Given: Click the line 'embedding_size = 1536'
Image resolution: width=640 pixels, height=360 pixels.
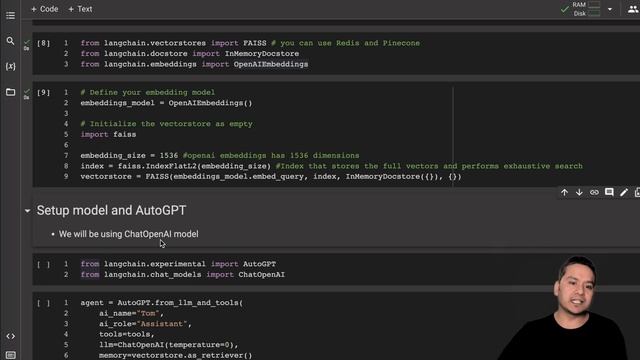Looking at the screenshot, I should click(129, 156).
